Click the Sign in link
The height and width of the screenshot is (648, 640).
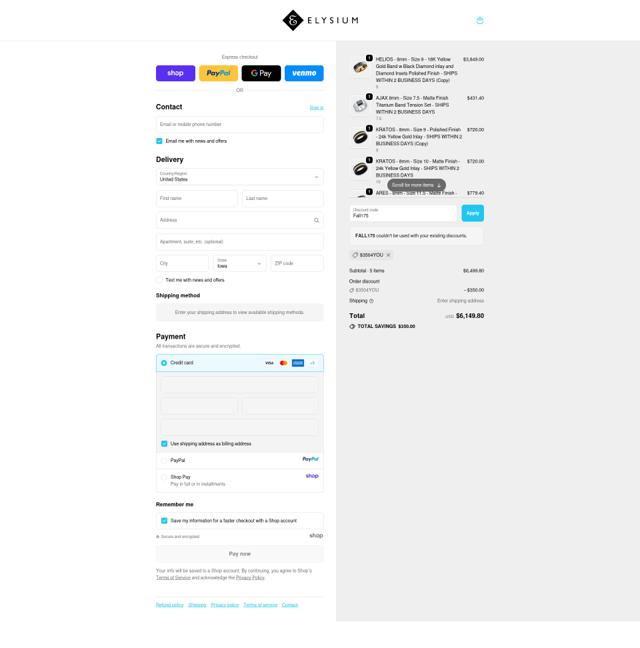[x=316, y=108]
